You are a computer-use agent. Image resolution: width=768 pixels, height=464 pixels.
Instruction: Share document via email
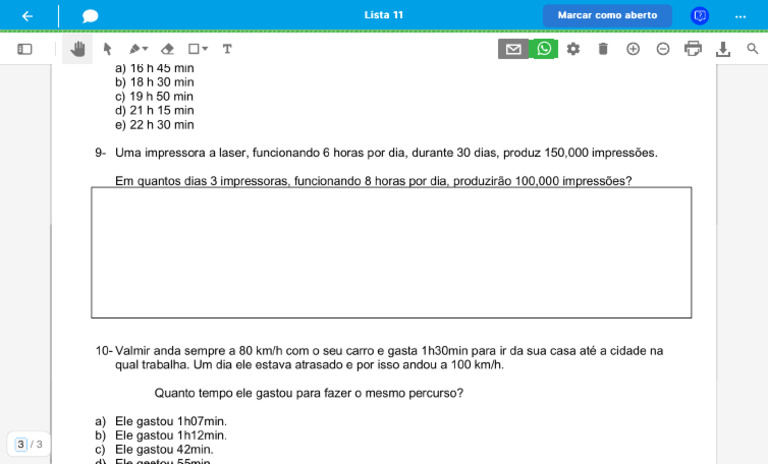(513, 49)
